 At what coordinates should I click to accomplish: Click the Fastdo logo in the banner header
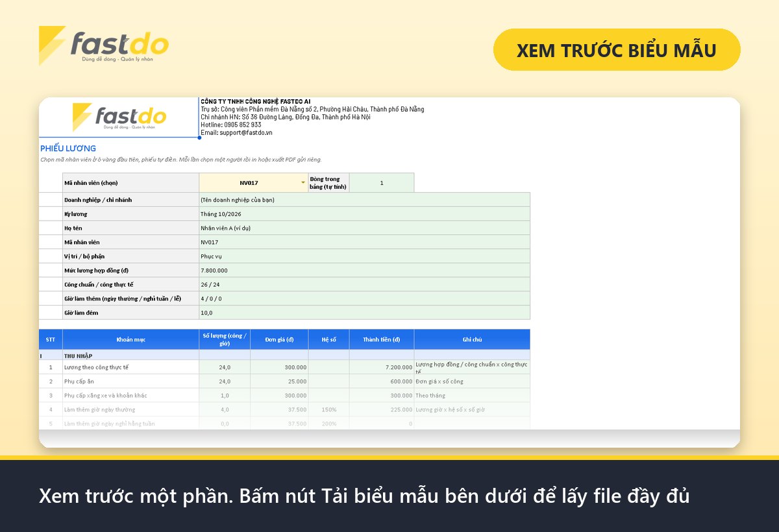click(x=104, y=45)
